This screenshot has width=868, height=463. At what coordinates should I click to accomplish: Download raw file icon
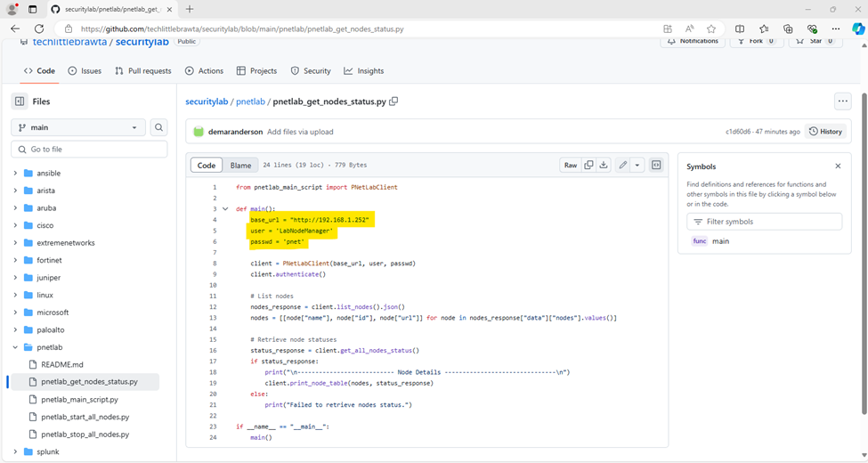(604, 165)
